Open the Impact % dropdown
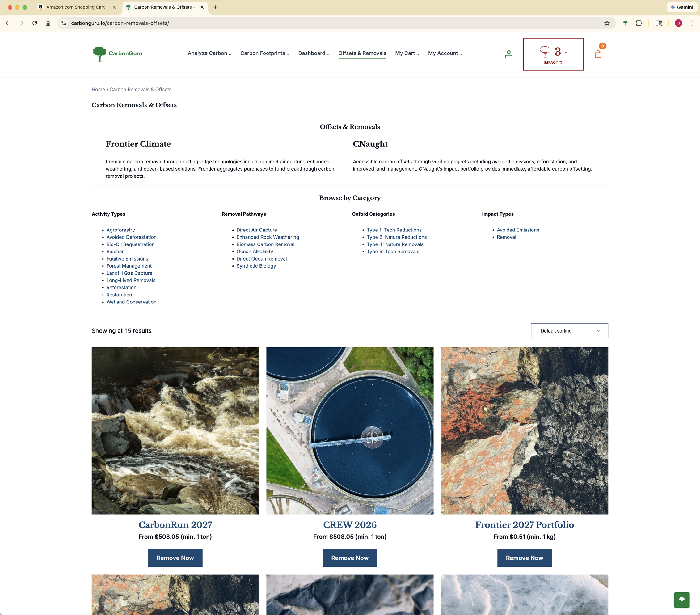This screenshot has width=700, height=615. 553,54
